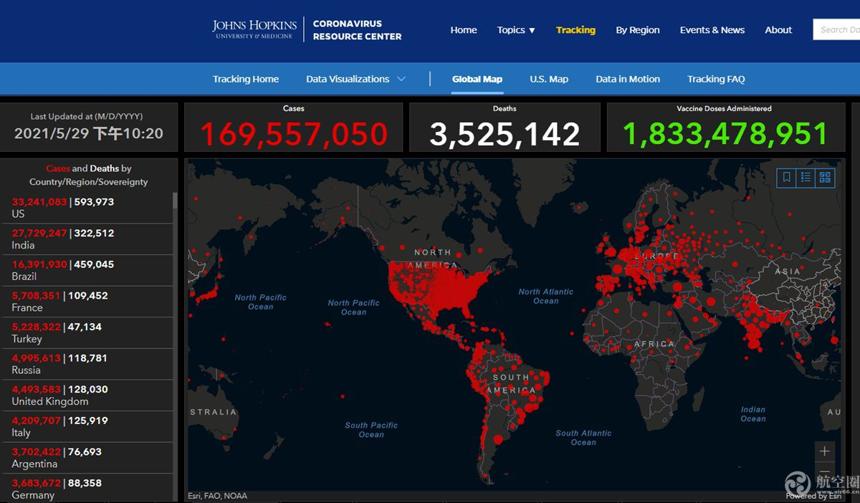Open the Tracking FAQ link

pos(716,79)
